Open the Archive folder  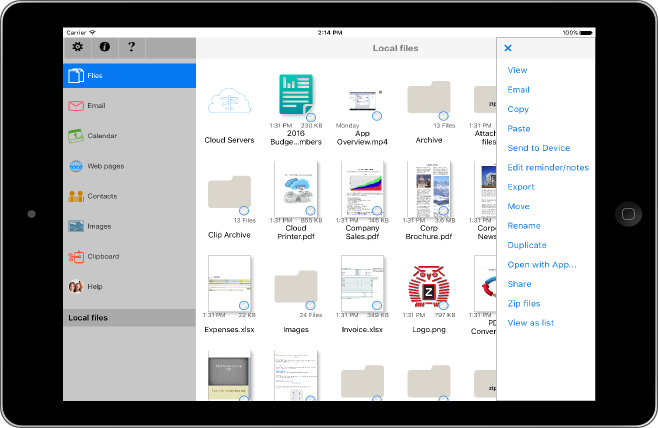(x=429, y=97)
